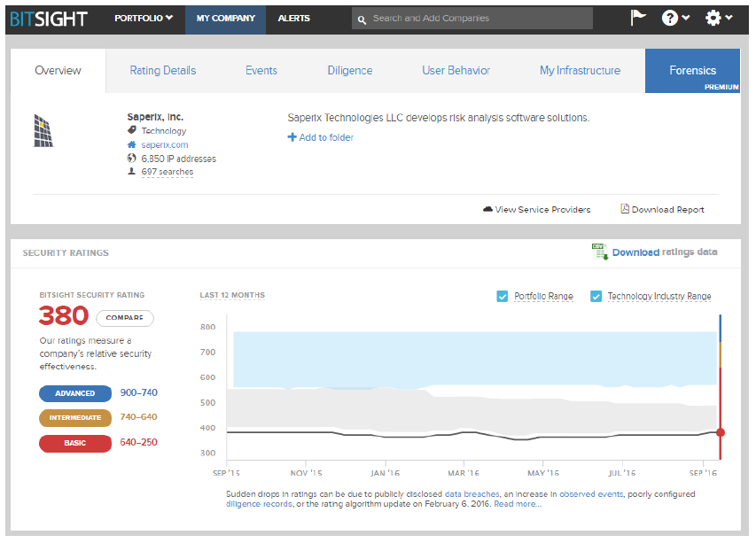The image size is (756, 543).
Task: Open the Forensics premium tab
Action: 692,71
